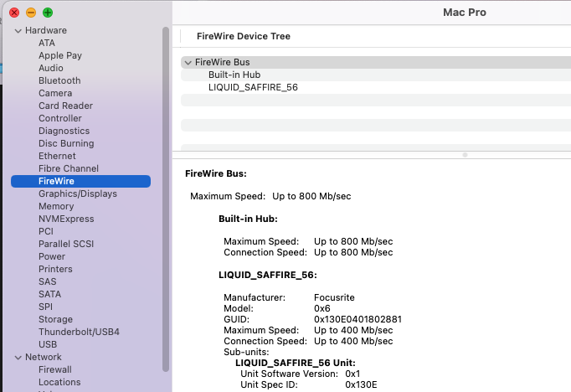
Task: Open Thunderbolt/USB4 category
Action: point(79,332)
